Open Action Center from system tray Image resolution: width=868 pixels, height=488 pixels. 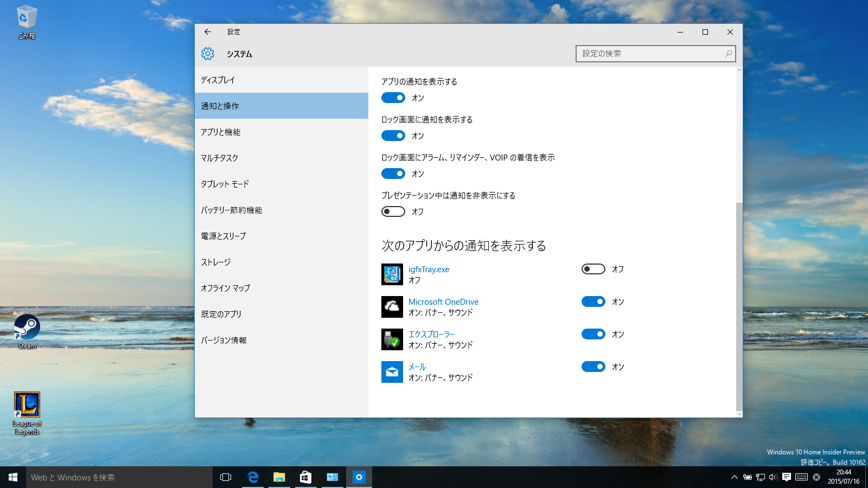(x=786, y=477)
